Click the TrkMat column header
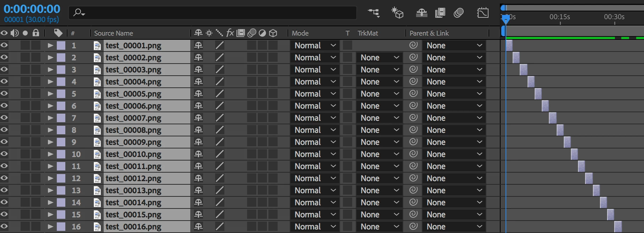Image resolution: width=644 pixels, height=233 pixels. (x=368, y=33)
